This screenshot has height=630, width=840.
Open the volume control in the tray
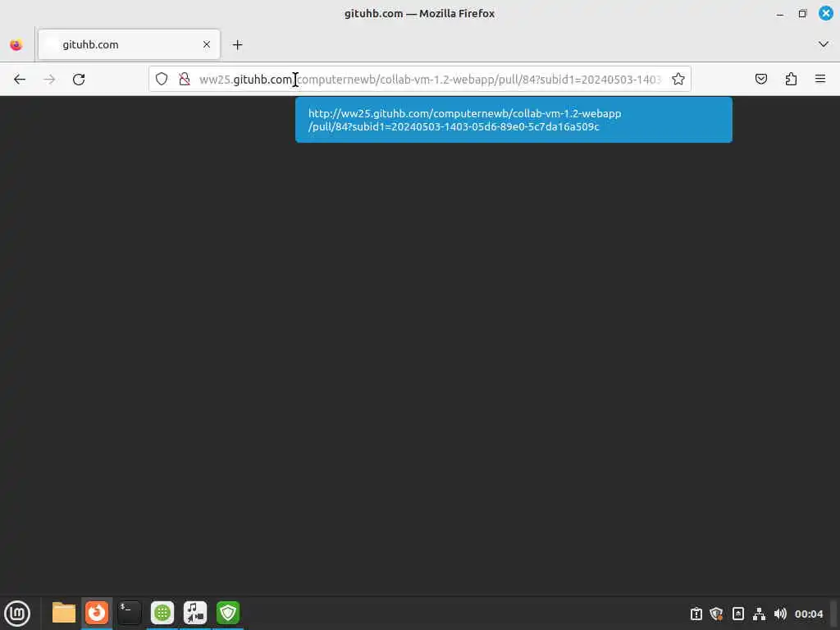tap(780, 614)
